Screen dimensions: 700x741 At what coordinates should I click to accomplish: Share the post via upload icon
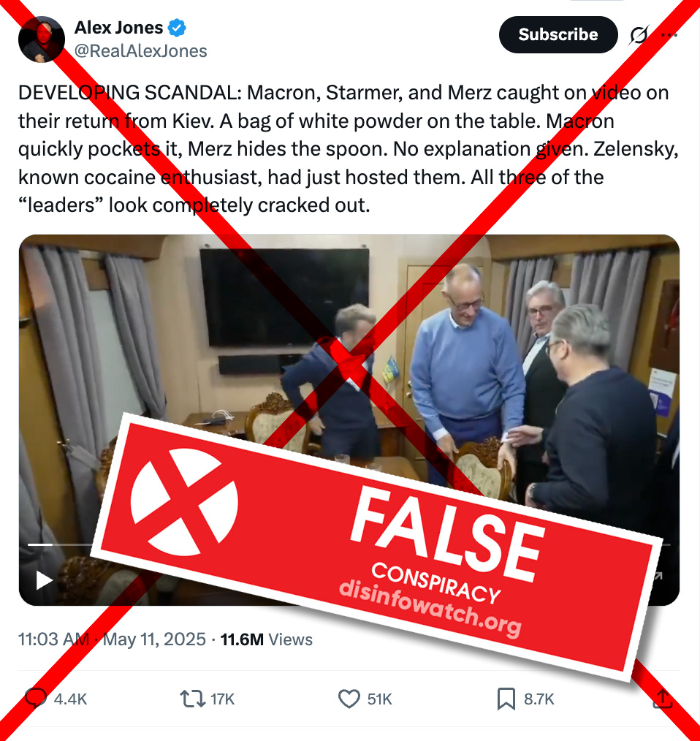click(662, 699)
